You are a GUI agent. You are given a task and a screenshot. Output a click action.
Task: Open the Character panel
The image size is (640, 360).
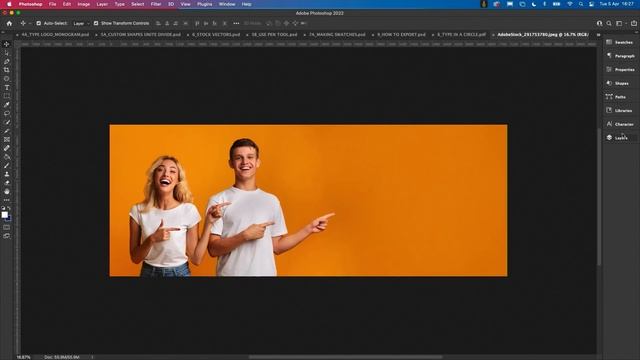620,124
